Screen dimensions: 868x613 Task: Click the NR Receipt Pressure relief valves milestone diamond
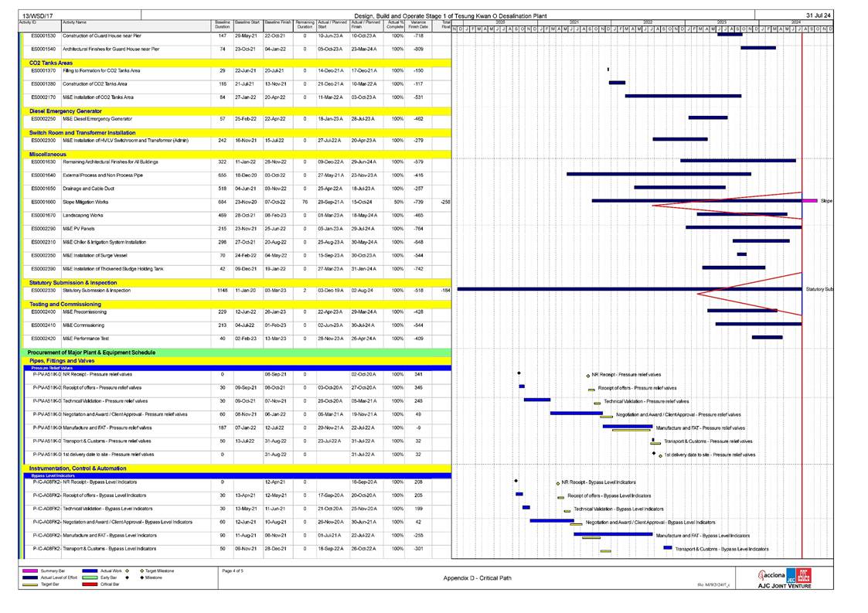pyautogui.click(x=519, y=373)
